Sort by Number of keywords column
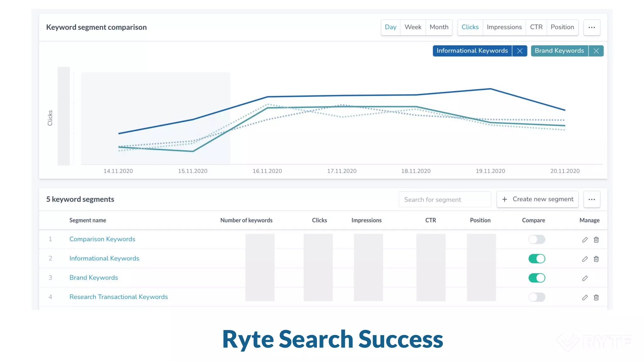The height and width of the screenshot is (362, 644). click(247, 220)
